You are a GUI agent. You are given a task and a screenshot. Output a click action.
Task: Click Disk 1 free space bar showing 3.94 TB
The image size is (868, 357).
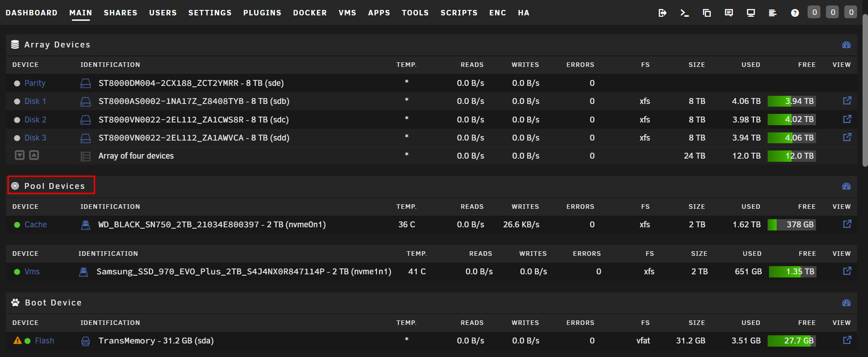pyautogui.click(x=792, y=101)
